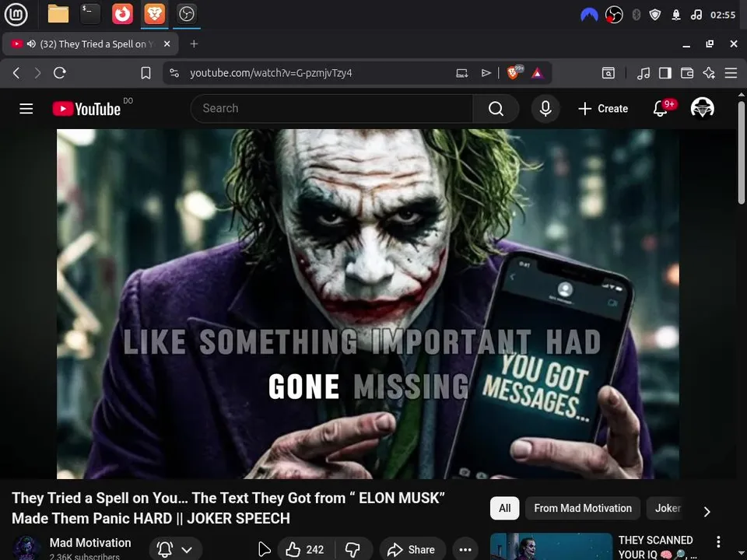Open the shield security tray icon

pyautogui.click(x=655, y=15)
